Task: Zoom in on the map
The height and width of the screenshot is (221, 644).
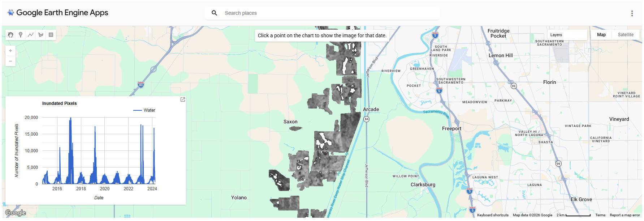Action: 10,51
